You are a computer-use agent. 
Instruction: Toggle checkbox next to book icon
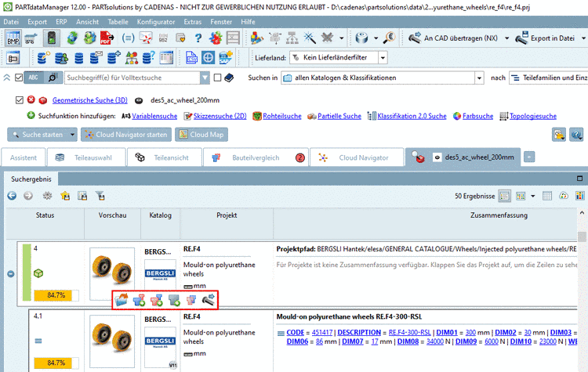coord(217,78)
